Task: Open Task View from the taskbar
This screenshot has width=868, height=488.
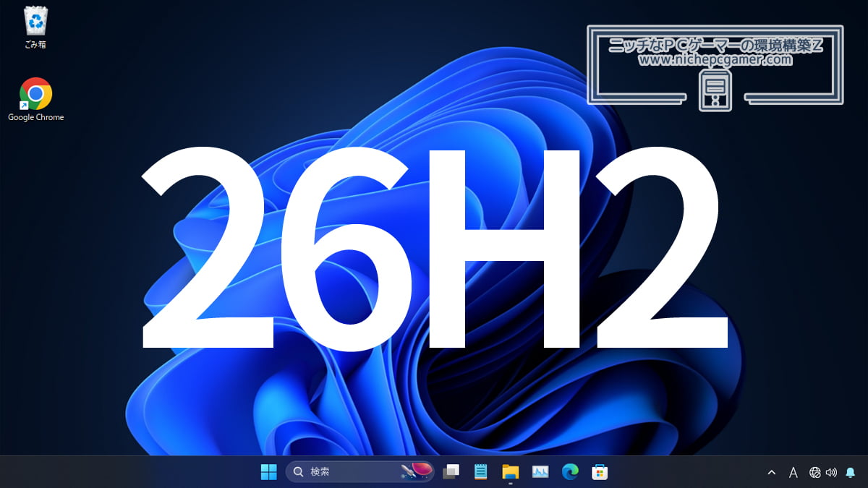Action: pyautogui.click(x=451, y=472)
